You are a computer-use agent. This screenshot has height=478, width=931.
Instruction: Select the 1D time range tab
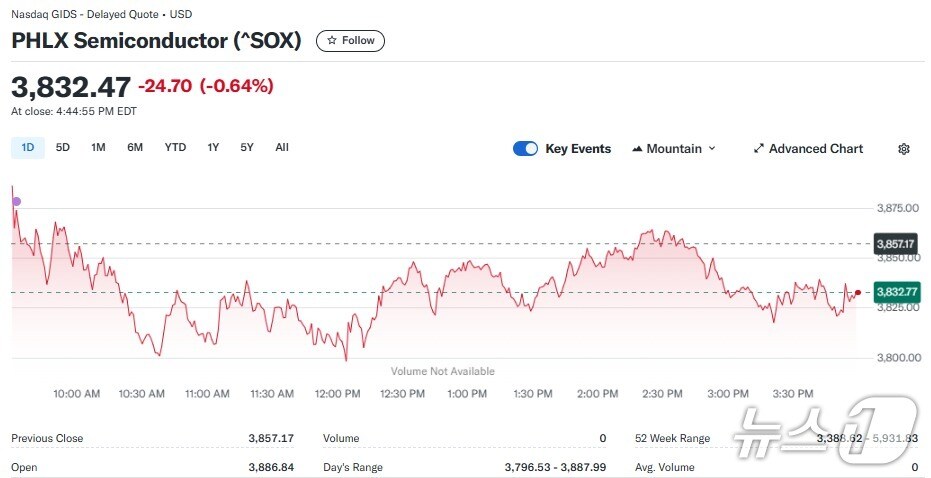[x=27, y=148]
